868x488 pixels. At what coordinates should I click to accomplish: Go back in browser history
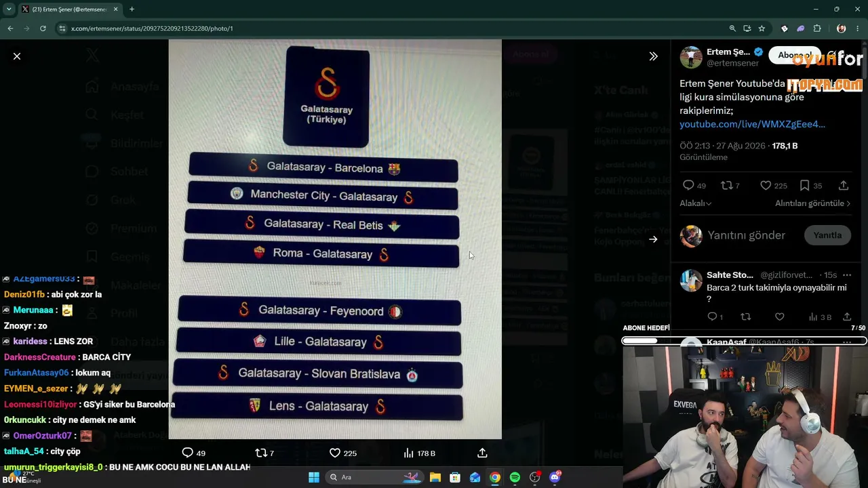(10, 28)
